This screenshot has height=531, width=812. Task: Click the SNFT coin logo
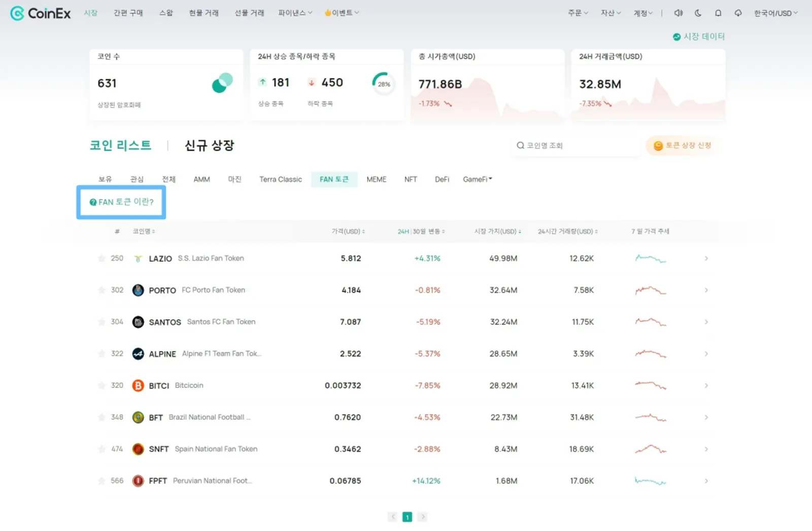pos(138,449)
